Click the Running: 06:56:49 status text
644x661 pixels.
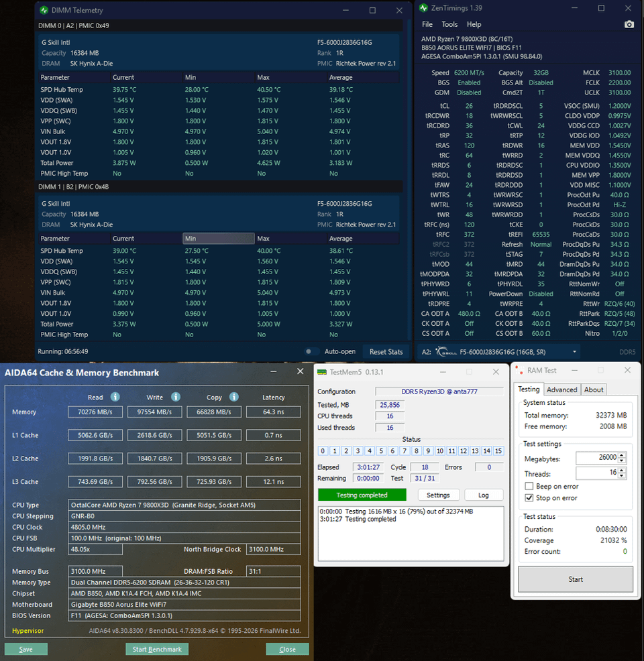pyautogui.click(x=63, y=351)
